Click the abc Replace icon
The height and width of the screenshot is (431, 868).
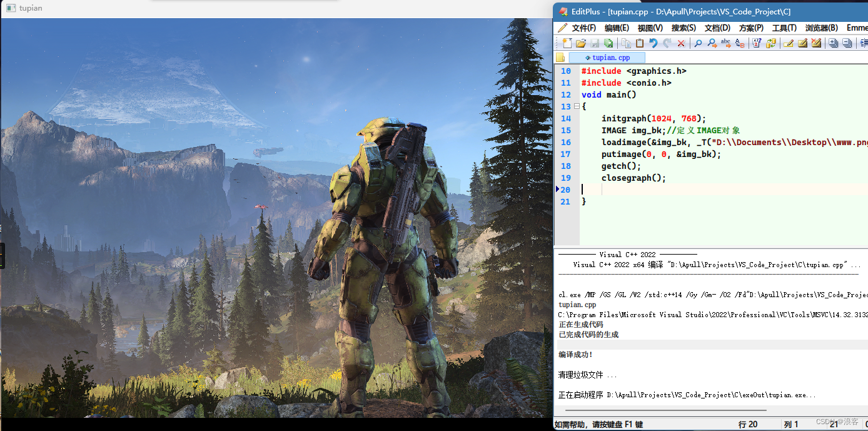[x=726, y=43]
